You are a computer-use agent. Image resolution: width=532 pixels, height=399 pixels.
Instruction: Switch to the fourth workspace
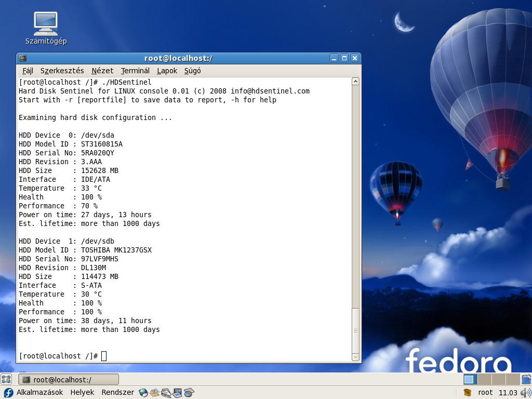513,379
